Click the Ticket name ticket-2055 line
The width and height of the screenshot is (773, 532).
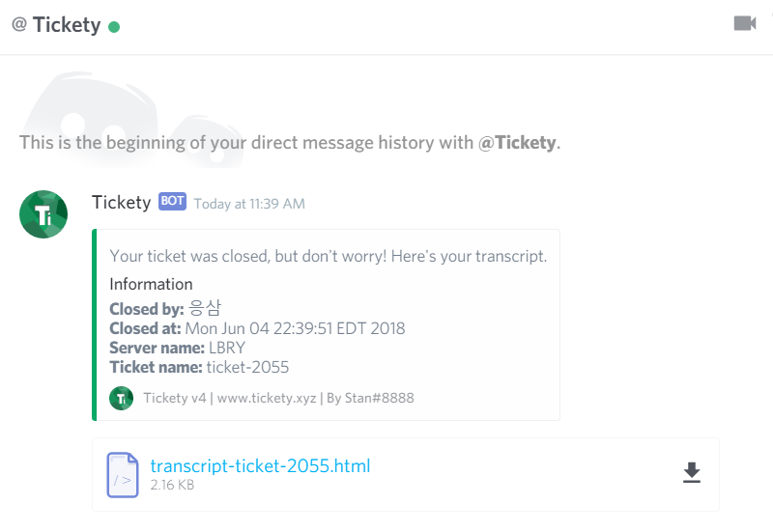coord(199,367)
